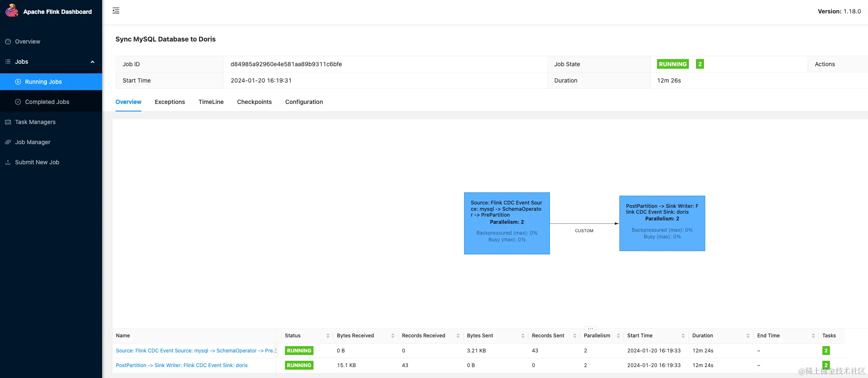Sort by Parallelism using its sort arrows
The width and height of the screenshot is (868, 378).
[618, 336]
